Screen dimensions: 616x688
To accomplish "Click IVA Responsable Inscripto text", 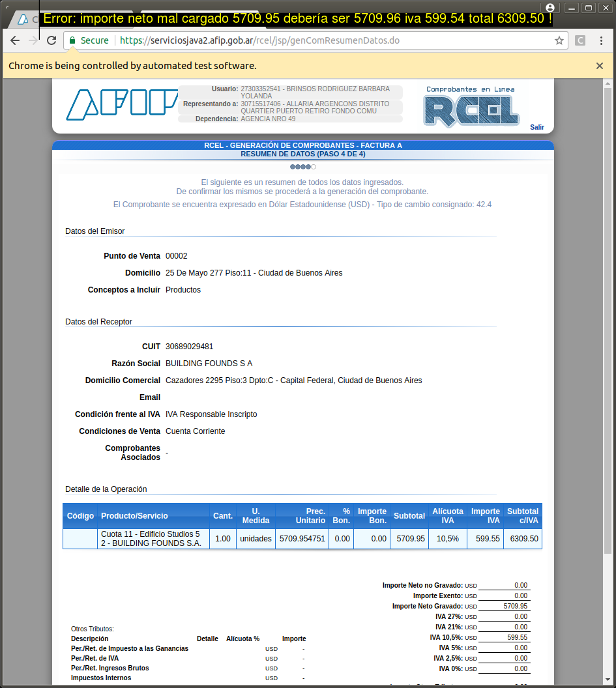I will [211, 414].
